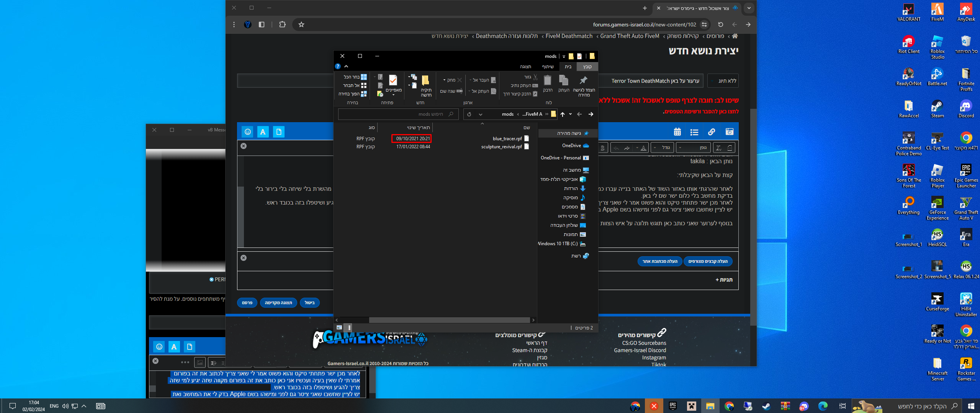
Task: Click the remove formatting icon in editor
Action: pyautogui.click(x=718, y=148)
